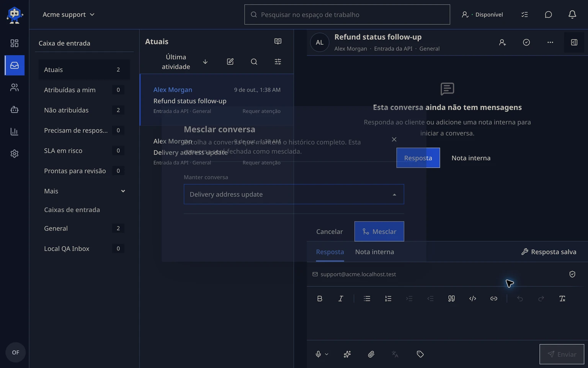Clear text formatting in the editor

click(562, 299)
